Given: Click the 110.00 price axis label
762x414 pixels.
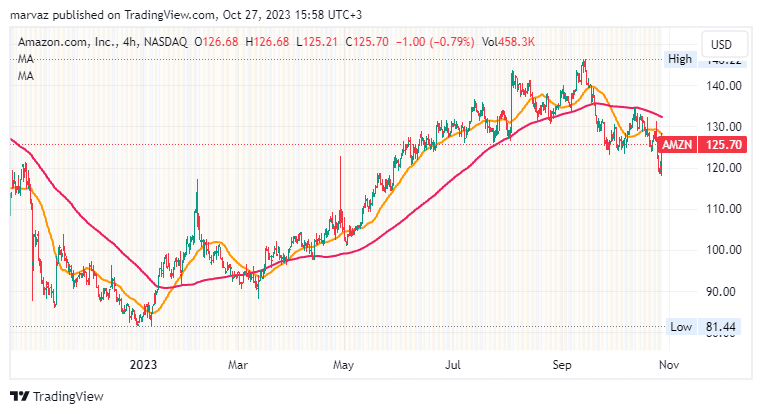Looking at the screenshot, I should pyautogui.click(x=724, y=209).
